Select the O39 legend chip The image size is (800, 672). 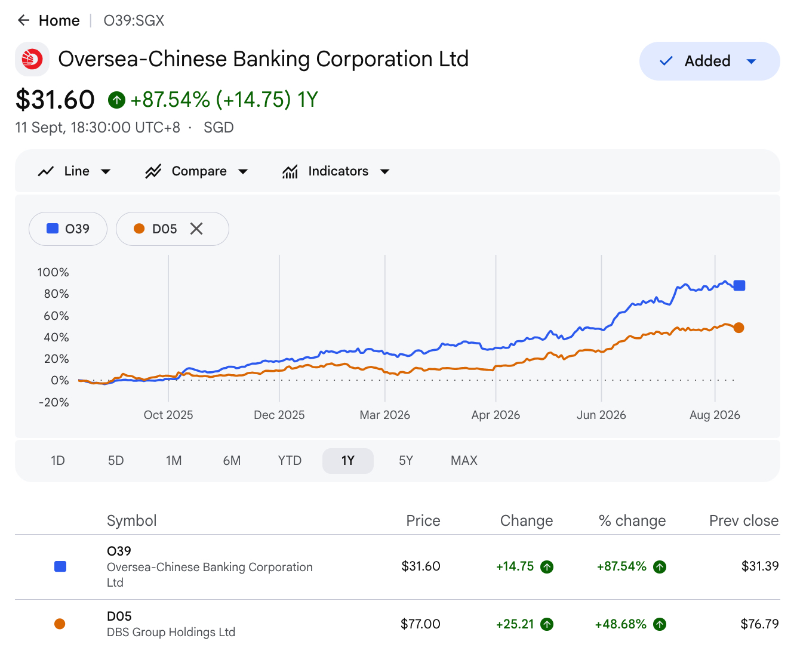pyautogui.click(x=68, y=229)
